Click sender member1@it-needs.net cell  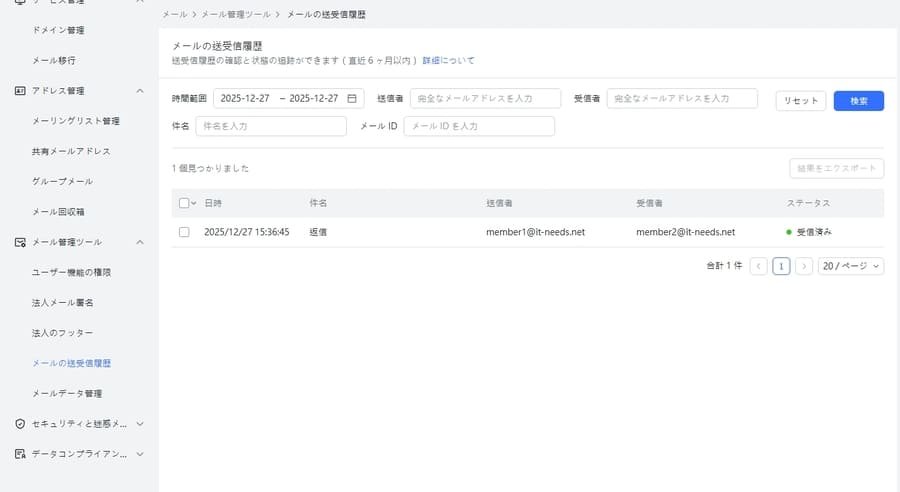click(x=536, y=232)
